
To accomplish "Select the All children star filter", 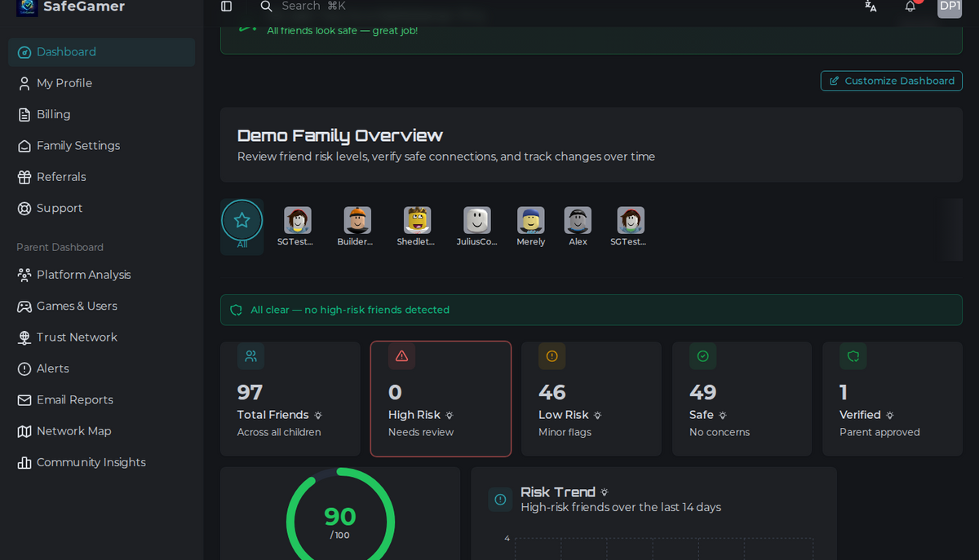I will (x=242, y=226).
